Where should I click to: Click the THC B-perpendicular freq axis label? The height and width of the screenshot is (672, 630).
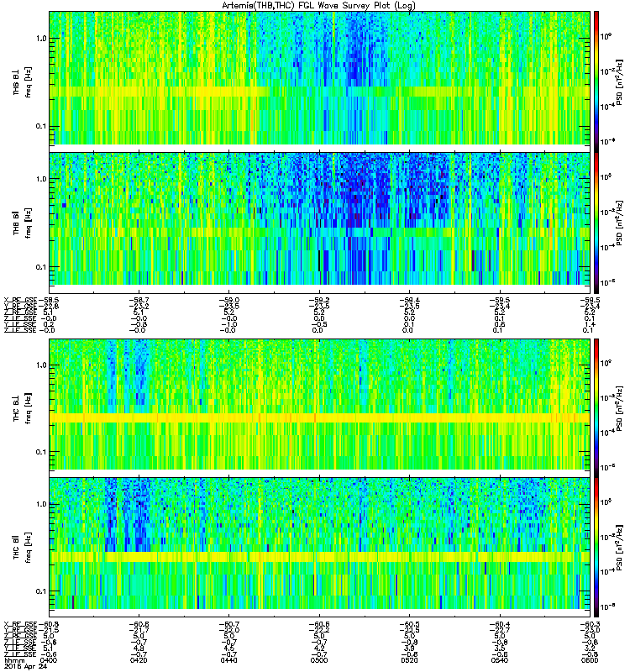tap(29, 408)
